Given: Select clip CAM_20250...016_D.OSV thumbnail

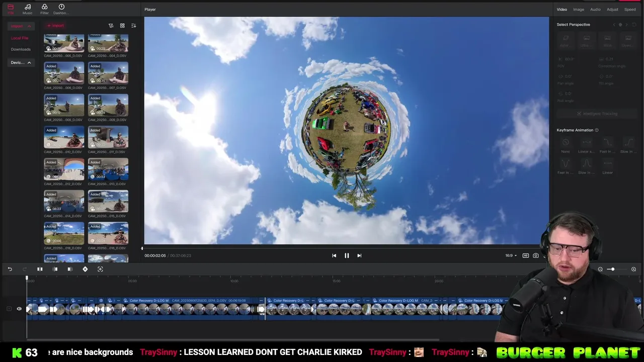Looking at the screenshot, I should pos(108,233).
